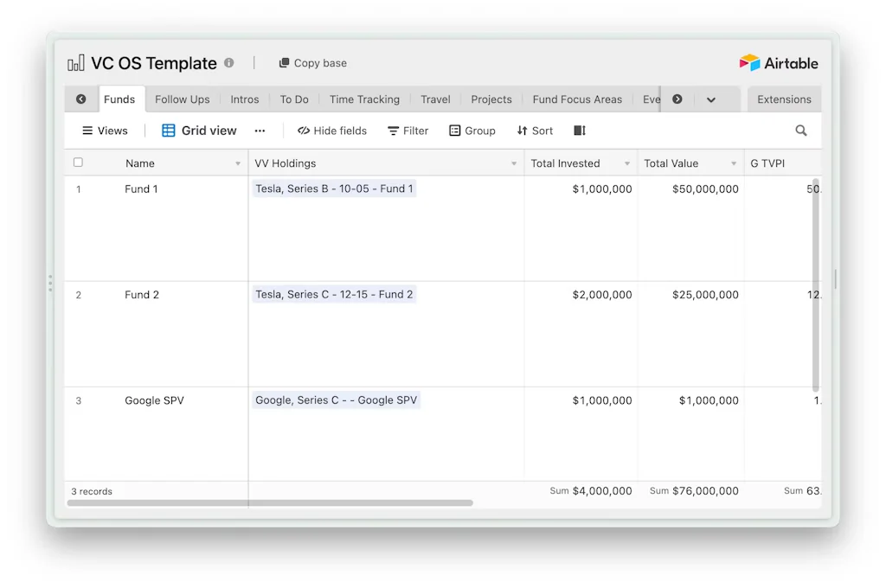Click the next tables arrow icon

(677, 99)
